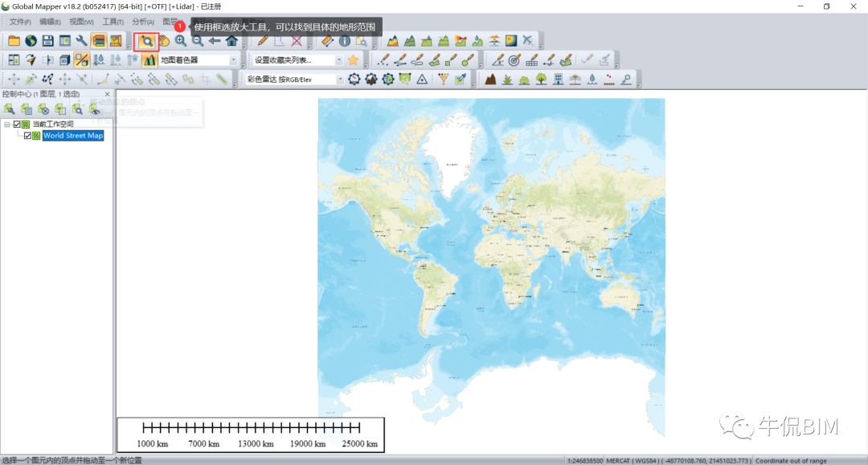
Task: Select the create grid pencil tool
Action: [532, 59]
